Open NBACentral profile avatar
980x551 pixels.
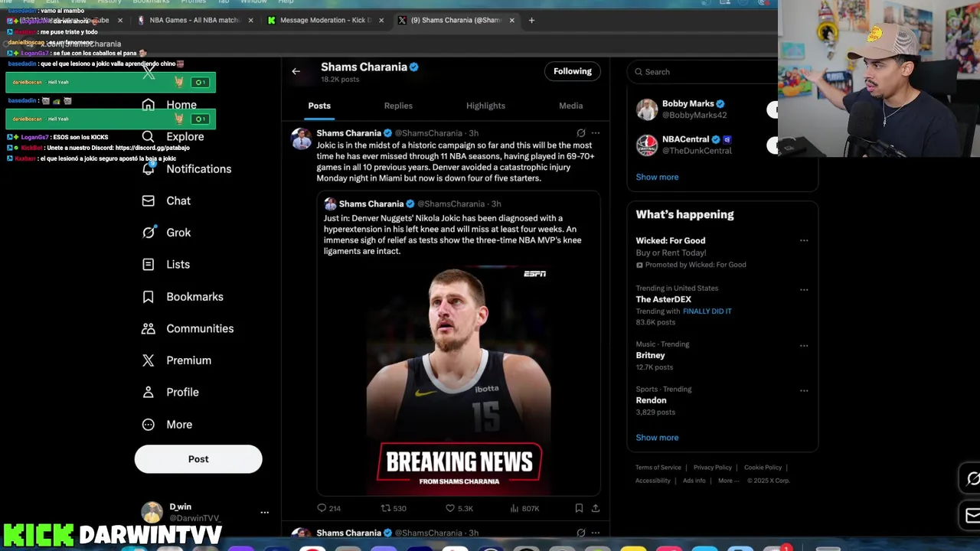(x=647, y=145)
